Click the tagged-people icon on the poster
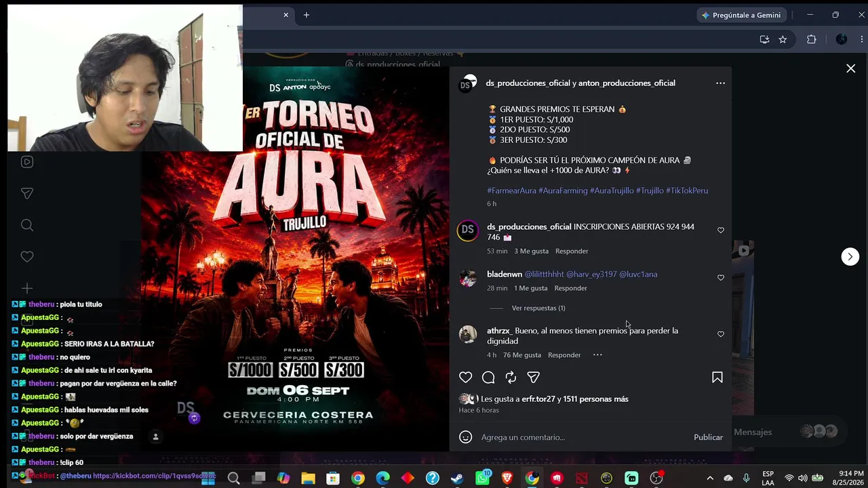The image size is (868, 488). (x=155, y=437)
